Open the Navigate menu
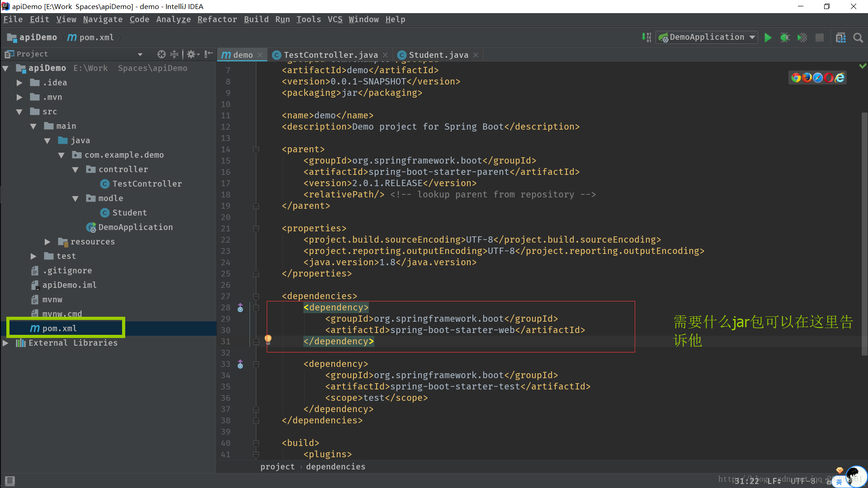Image resolution: width=868 pixels, height=488 pixels. click(x=103, y=19)
